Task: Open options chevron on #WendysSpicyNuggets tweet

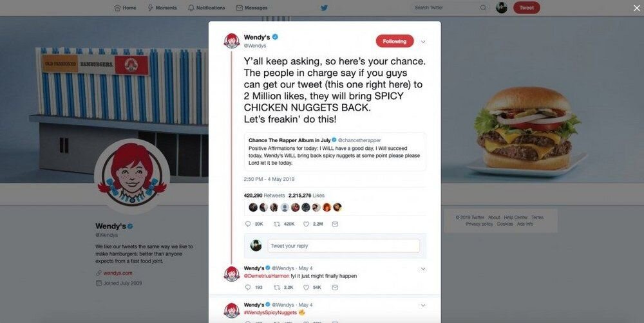Action: [x=423, y=306]
